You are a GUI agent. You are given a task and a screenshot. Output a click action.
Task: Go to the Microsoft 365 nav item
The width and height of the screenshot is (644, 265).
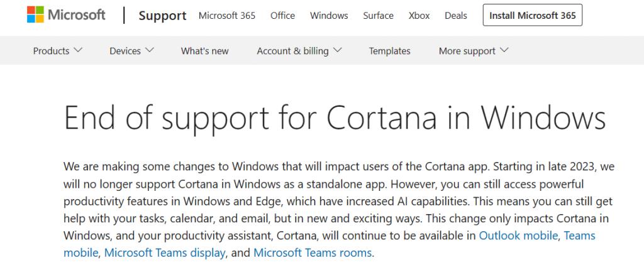coord(226,16)
